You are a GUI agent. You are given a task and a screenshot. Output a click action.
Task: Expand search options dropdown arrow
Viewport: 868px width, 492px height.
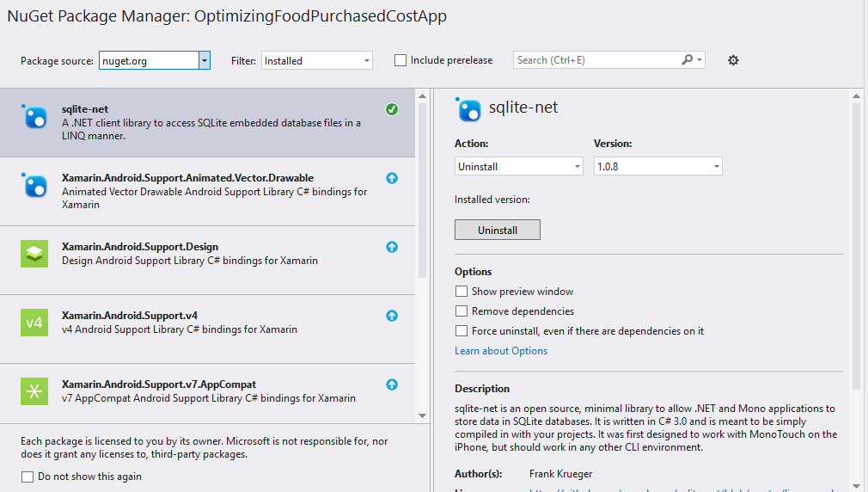tap(700, 60)
